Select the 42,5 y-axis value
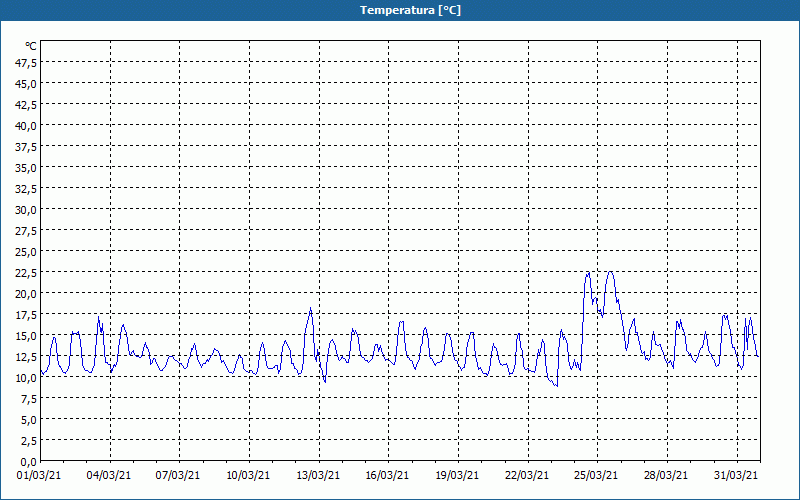The width and height of the screenshot is (800, 500). (27, 105)
